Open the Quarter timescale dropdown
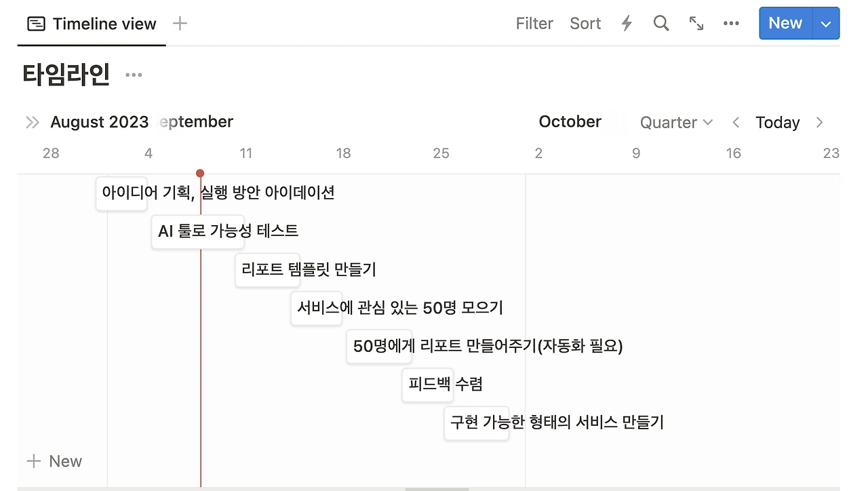This screenshot has height=491, width=868. click(x=676, y=122)
